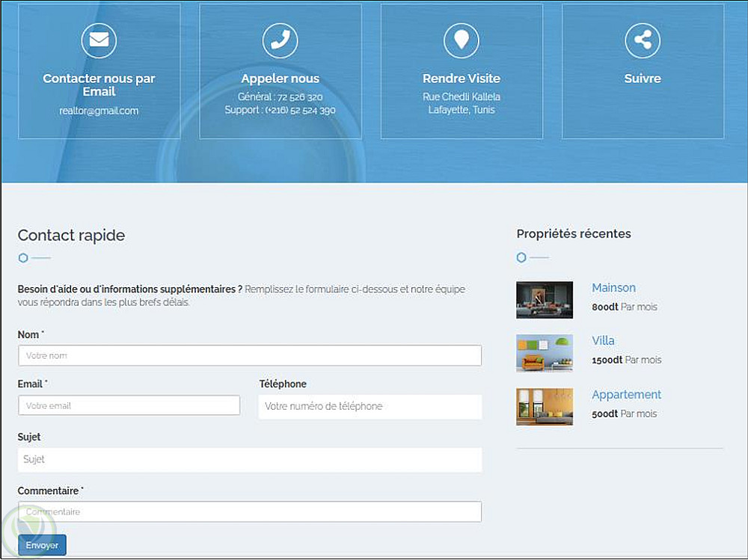Click the Support phone number line
The width and height of the screenshot is (748, 560).
[x=280, y=110]
